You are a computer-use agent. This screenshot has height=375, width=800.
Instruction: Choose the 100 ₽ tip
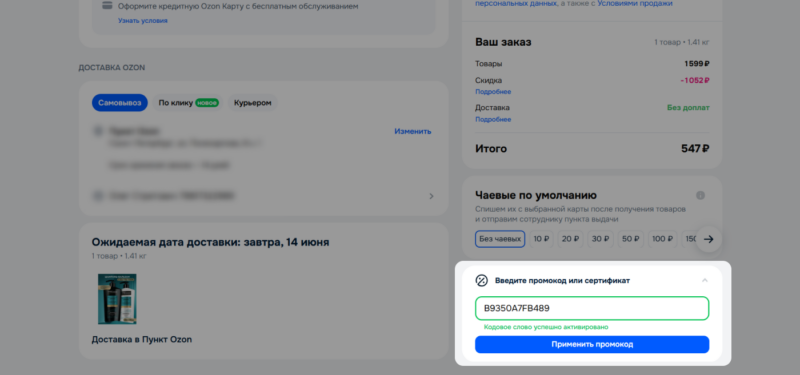pos(662,239)
